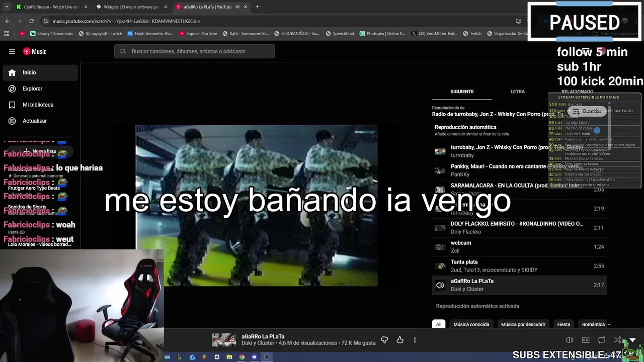Open Explorar in the sidebar
This screenshot has width=644, height=362.
tap(40, 88)
